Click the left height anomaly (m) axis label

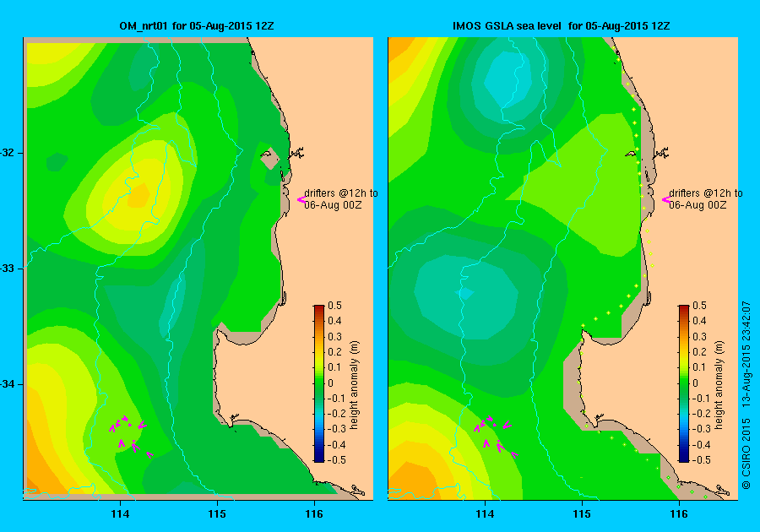pos(355,385)
